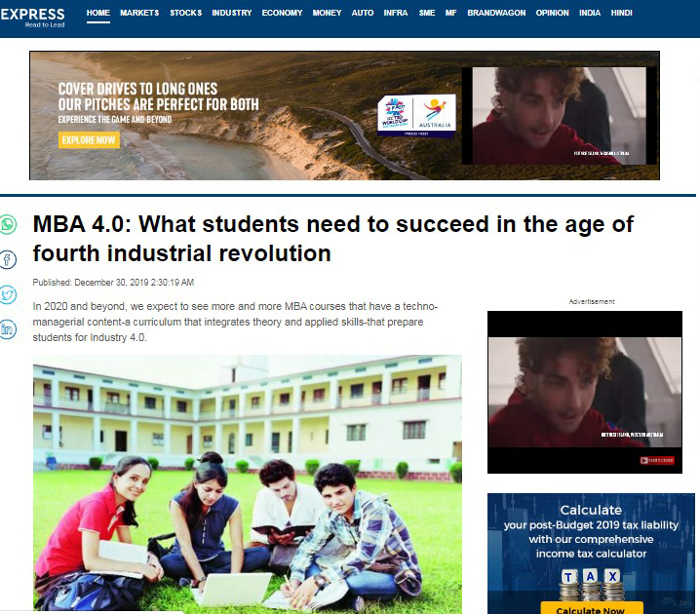Switch to HINDI edition
The height and width of the screenshot is (614, 700).
(621, 13)
